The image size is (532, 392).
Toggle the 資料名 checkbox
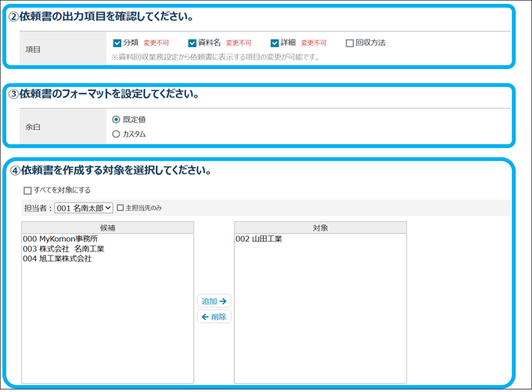pos(193,43)
